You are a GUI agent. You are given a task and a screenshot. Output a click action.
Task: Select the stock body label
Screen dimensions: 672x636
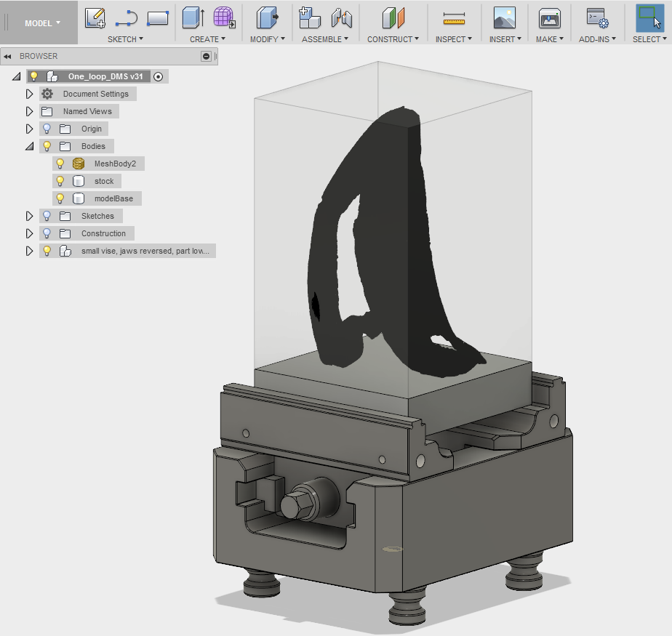(104, 181)
